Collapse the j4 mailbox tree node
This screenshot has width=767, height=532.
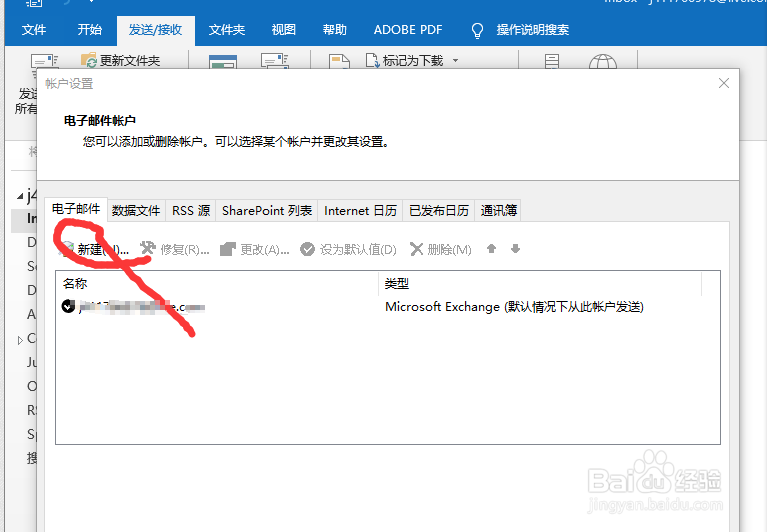point(20,196)
